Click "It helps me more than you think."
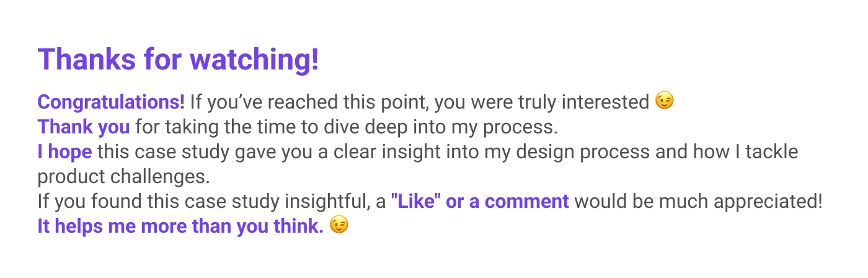Screen dimensions: 868x278 pyautogui.click(x=180, y=226)
